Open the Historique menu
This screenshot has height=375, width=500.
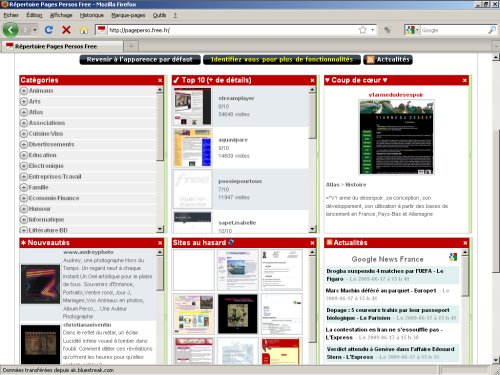[x=92, y=15]
